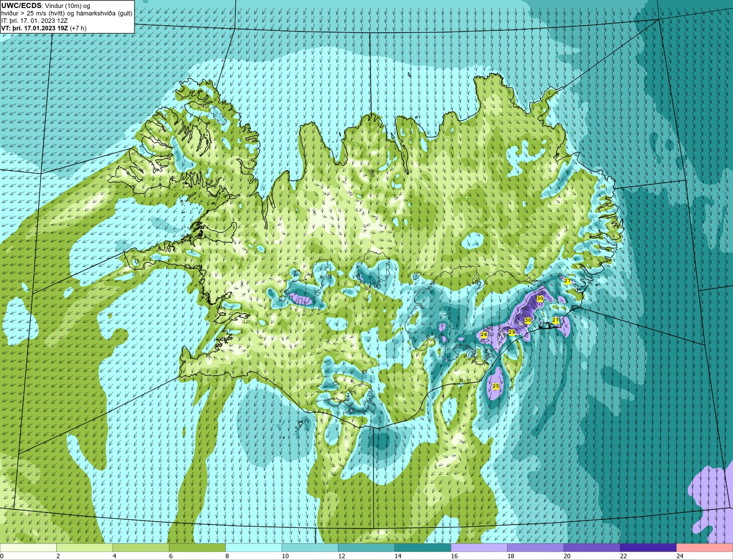Image resolution: width=733 pixels, height=560 pixels.
Task: Click the 20–22 m/s violet legend segment
Action: point(593,547)
